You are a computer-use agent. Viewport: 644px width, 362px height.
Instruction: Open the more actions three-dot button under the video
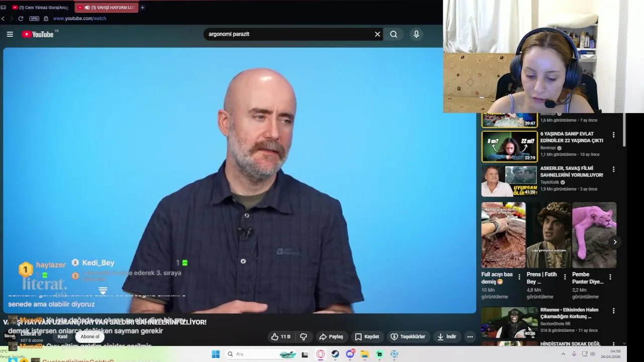(x=470, y=337)
